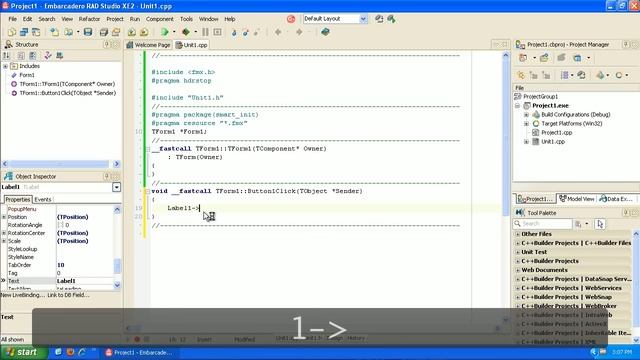This screenshot has width=640, height=360.
Task: Expand the Other Files palette category
Action: (x=518, y=234)
